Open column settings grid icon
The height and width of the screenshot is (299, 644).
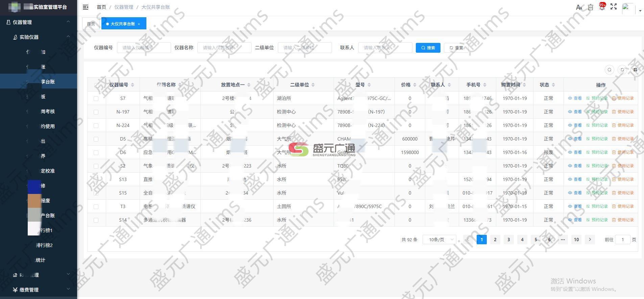635,70
